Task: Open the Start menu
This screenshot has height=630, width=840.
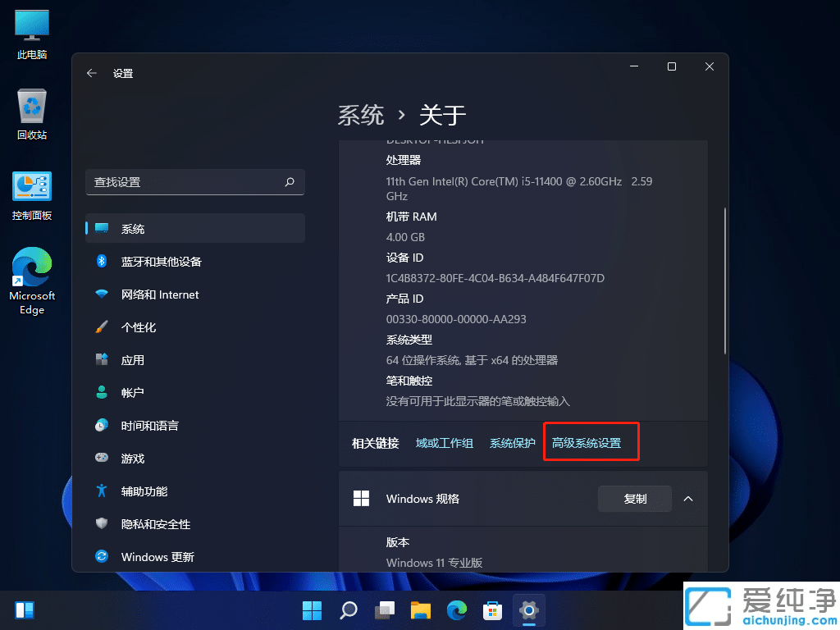Action: tap(312, 610)
